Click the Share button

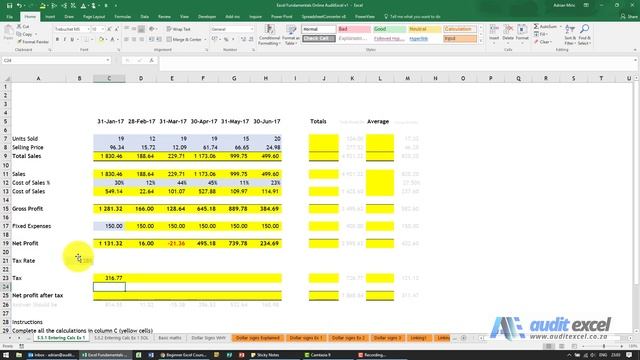pyautogui.click(x=629, y=17)
